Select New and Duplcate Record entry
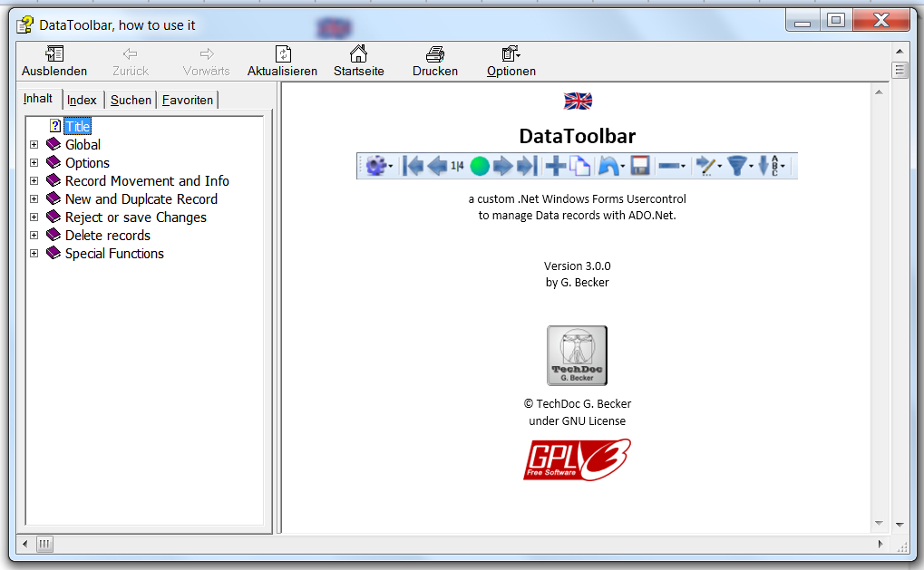Image resolution: width=924 pixels, height=570 pixels. coord(141,199)
